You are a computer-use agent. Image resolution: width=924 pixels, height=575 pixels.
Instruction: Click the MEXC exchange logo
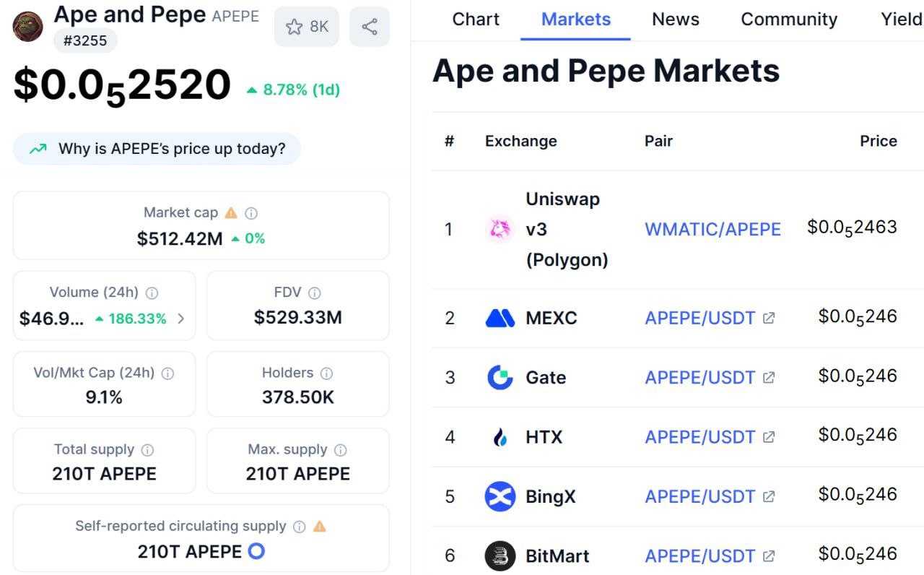pyautogui.click(x=500, y=318)
